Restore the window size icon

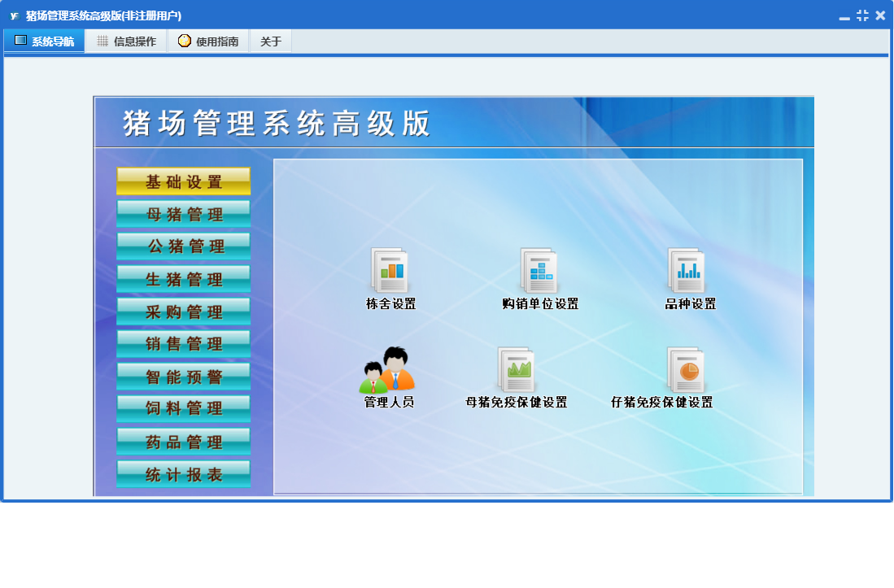862,16
